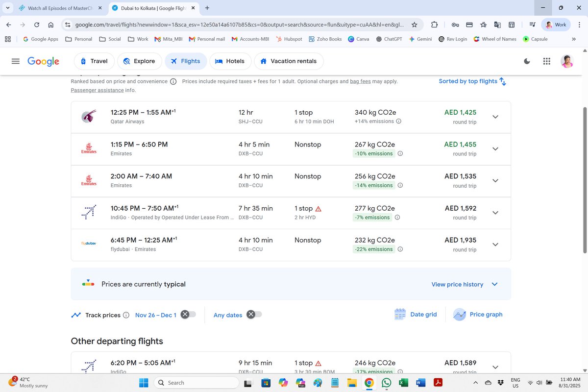Expand the 6:20 PM IndiGo flight details
Image resolution: width=588 pixels, height=392 pixels.
[495, 367]
